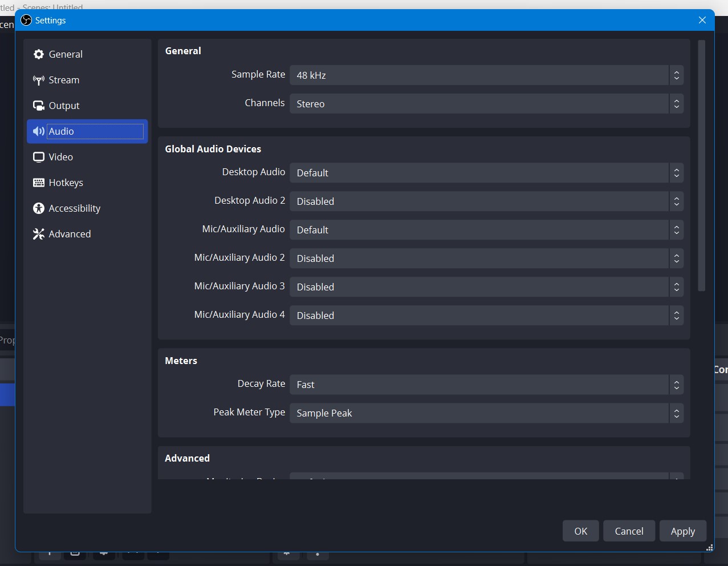
Task: Open Accessibility settings
Action: (x=75, y=208)
